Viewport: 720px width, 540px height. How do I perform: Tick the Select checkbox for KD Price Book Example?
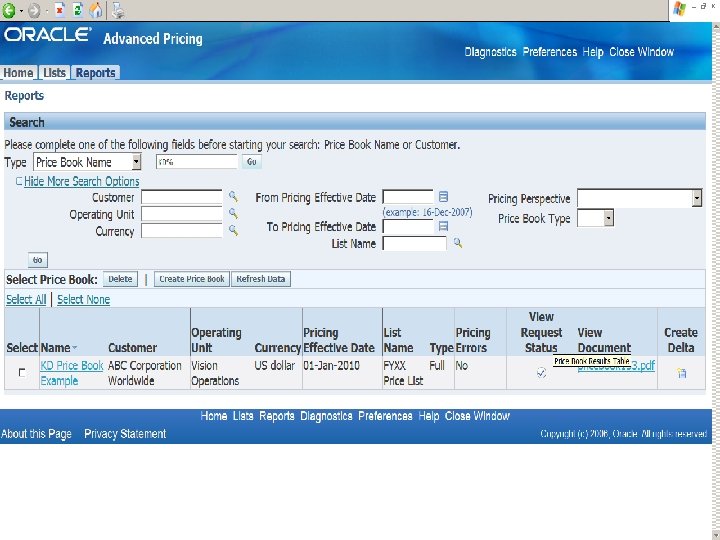click(x=22, y=372)
